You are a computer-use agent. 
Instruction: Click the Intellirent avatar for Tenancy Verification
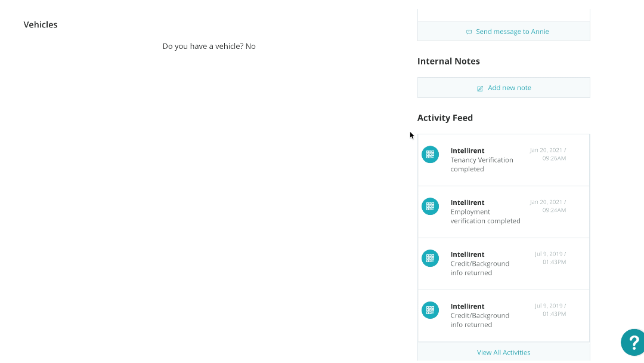[x=430, y=154]
